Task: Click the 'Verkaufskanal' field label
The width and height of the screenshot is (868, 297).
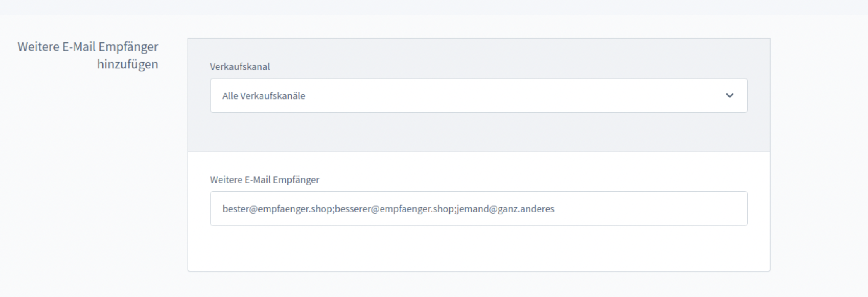Action: pyautogui.click(x=240, y=66)
